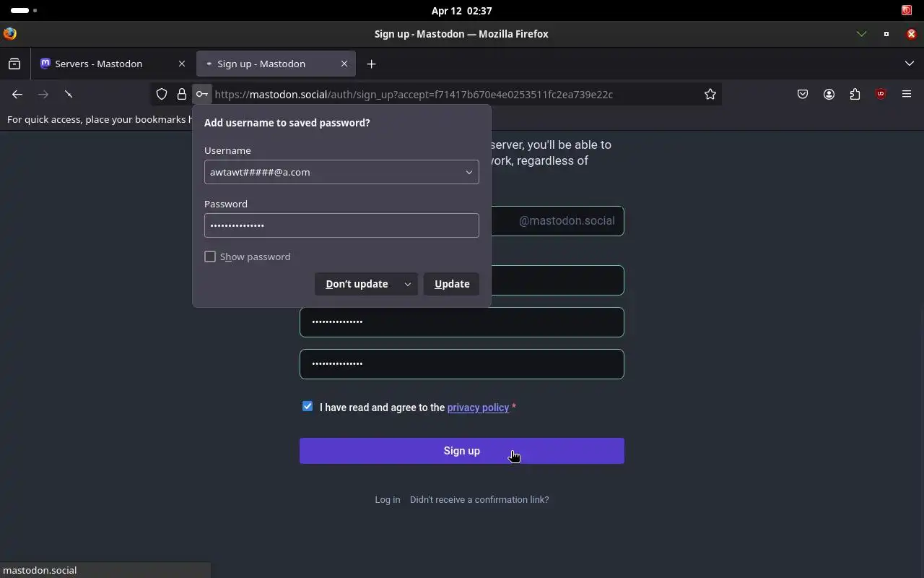Click the Sign up button

[462, 451]
